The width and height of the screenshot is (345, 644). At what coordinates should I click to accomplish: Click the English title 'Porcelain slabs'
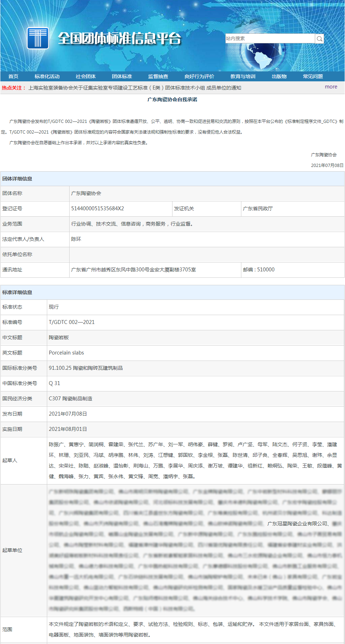point(66,353)
